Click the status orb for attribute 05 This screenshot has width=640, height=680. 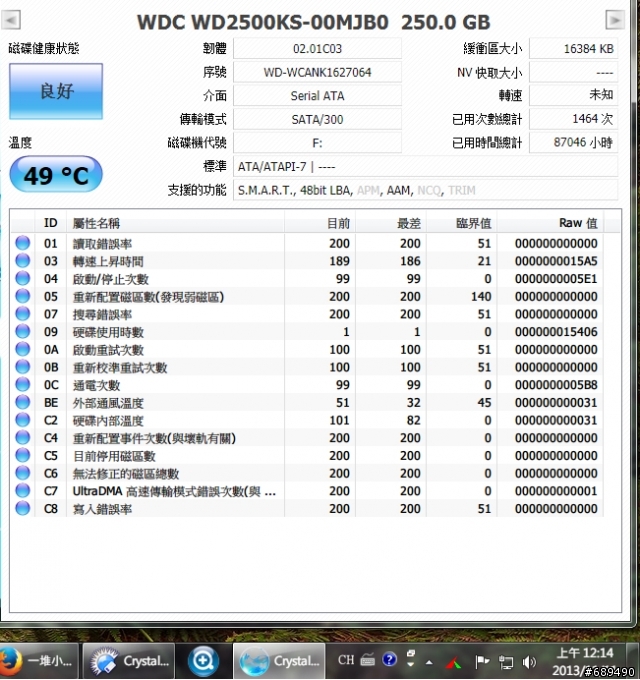tap(23, 296)
